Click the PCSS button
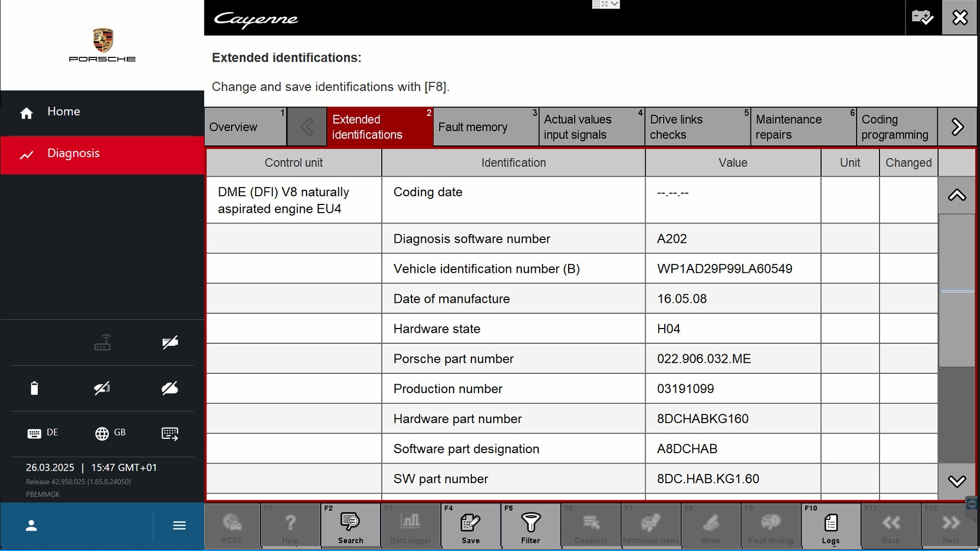The height and width of the screenshot is (551, 980). coord(232,526)
